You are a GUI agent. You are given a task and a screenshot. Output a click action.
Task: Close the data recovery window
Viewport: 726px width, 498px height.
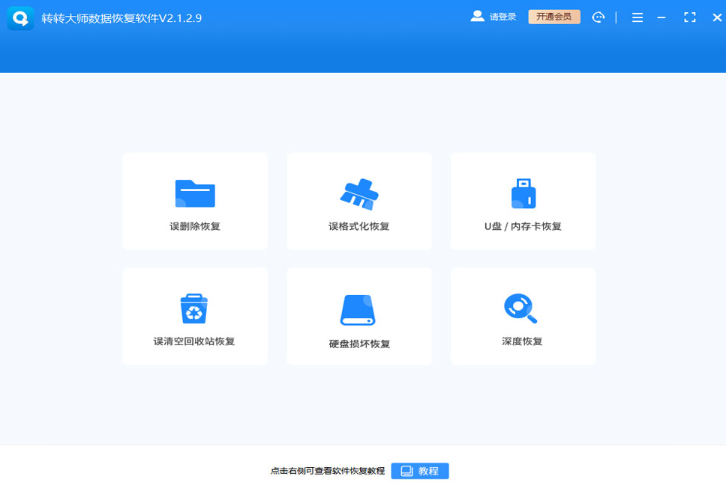pos(717,18)
